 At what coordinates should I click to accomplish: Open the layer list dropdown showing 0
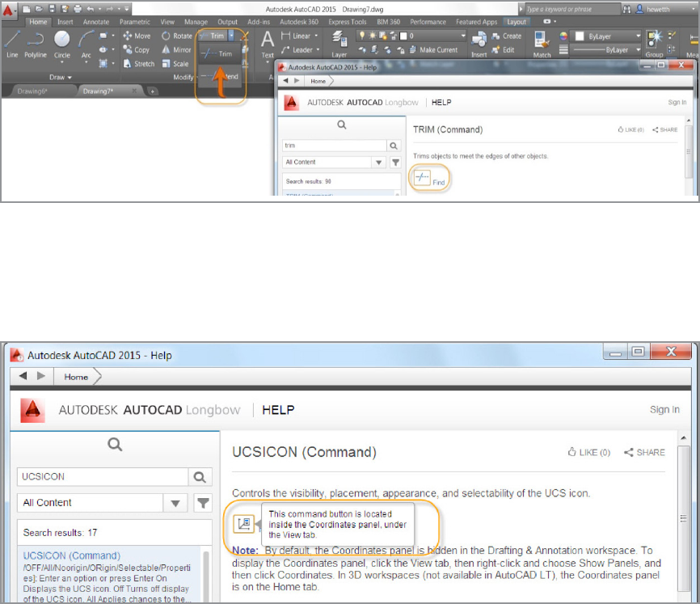pos(463,36)
